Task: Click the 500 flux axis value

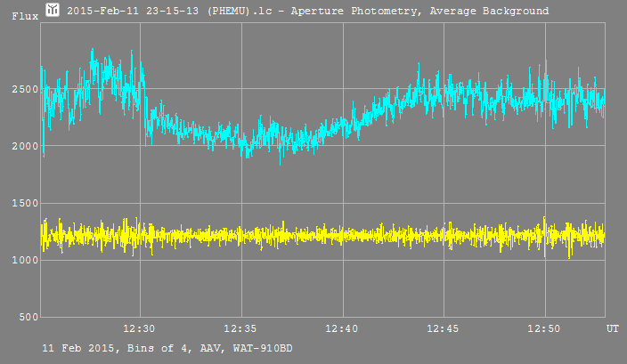Action: 27,318
